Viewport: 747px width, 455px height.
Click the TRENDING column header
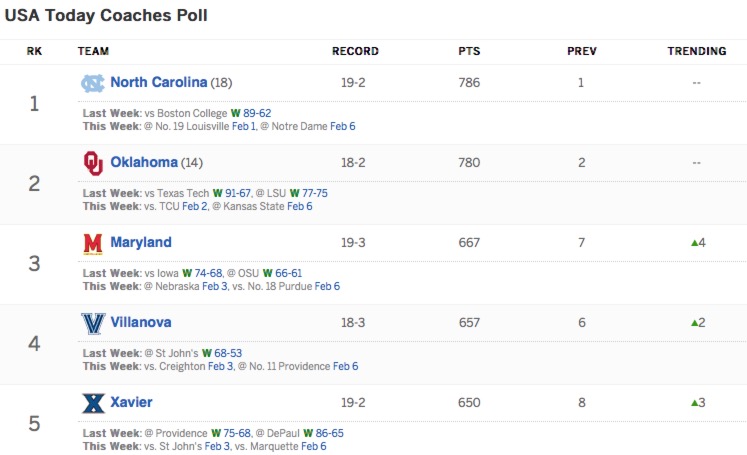point(696,51)
